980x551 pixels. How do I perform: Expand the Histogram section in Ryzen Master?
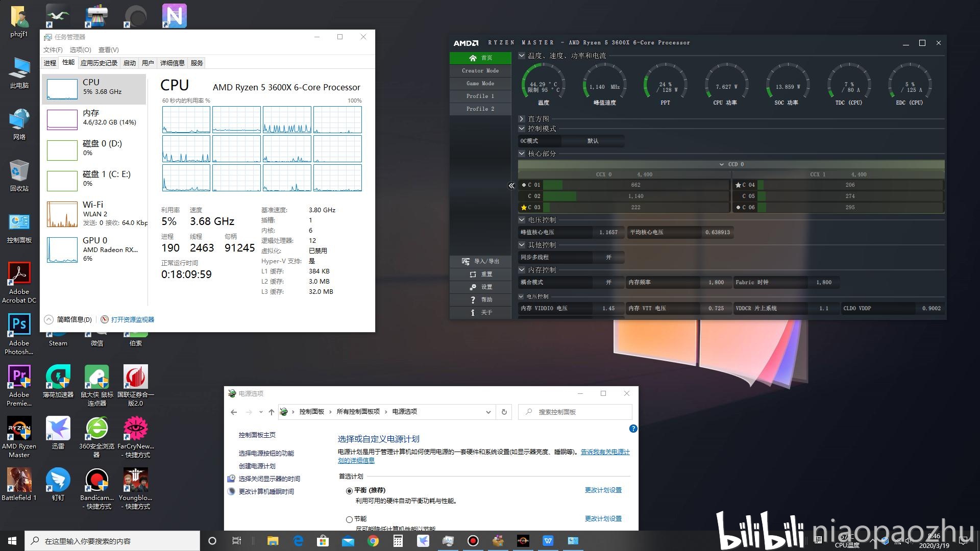(522, 119)
